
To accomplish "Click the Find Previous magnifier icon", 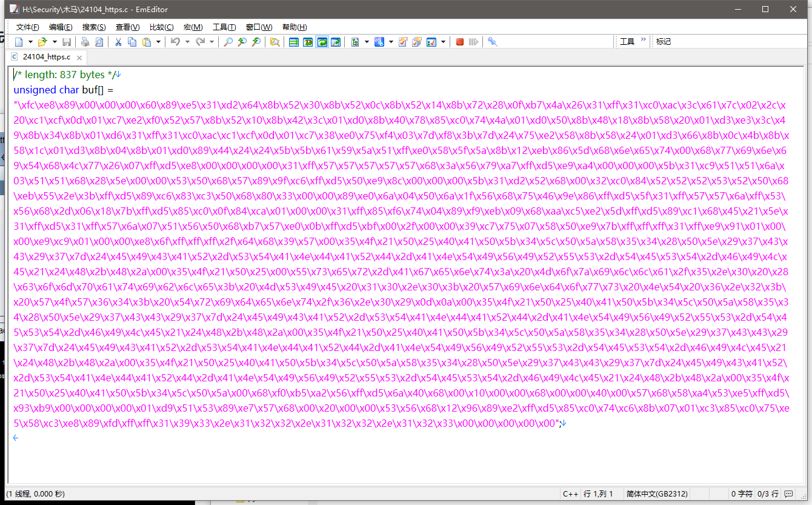I will click(x=242, y=42).
